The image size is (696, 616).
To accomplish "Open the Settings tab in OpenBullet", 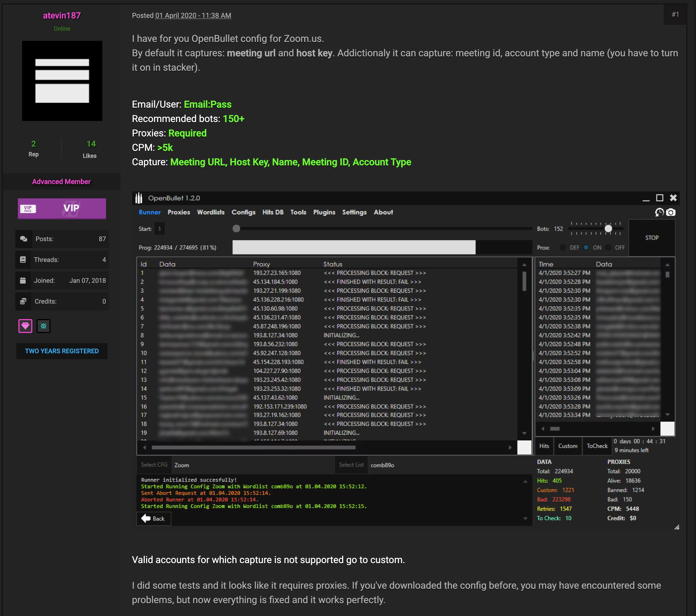I will click(354, 212).
